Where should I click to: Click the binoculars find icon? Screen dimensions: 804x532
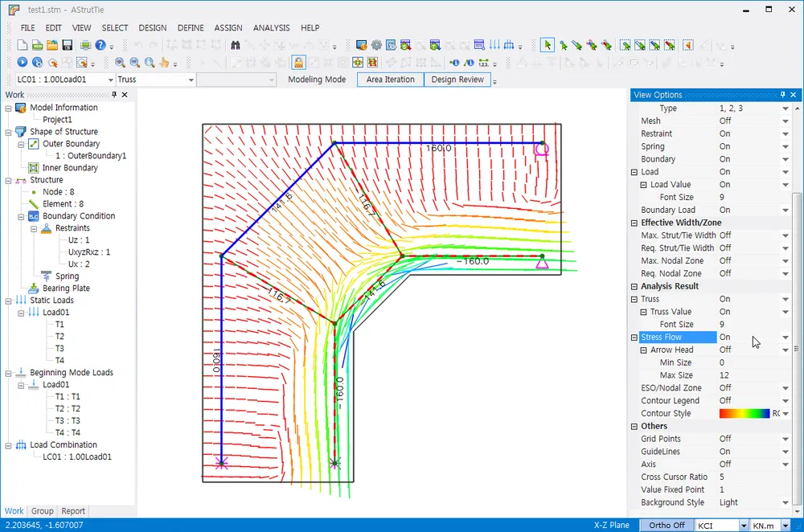236,45
